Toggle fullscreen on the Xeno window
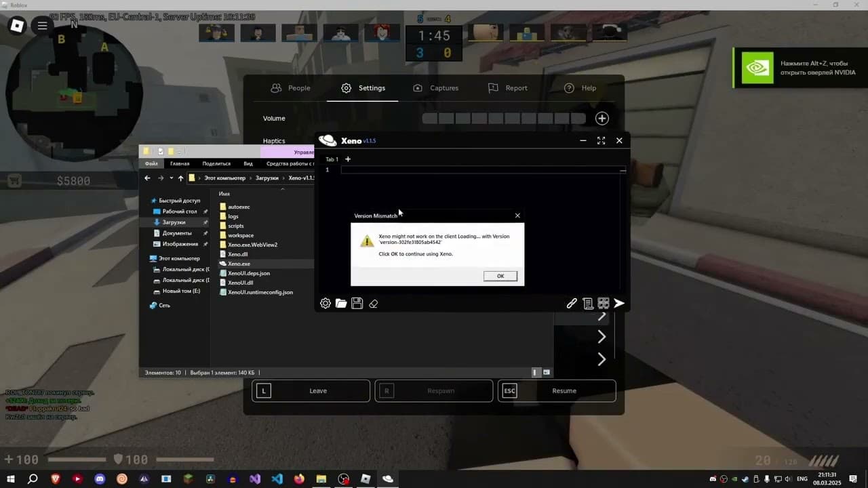The width and height of the screenshot is (868, 488). point(601,140)
